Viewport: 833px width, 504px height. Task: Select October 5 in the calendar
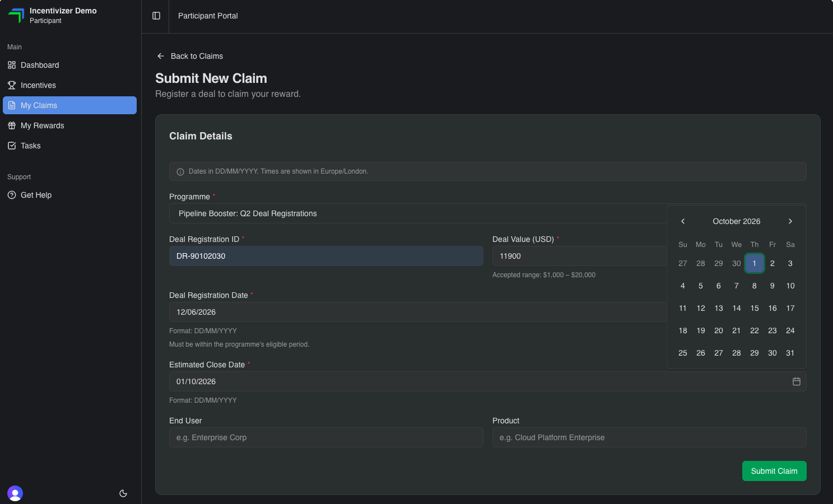point(701,286)
